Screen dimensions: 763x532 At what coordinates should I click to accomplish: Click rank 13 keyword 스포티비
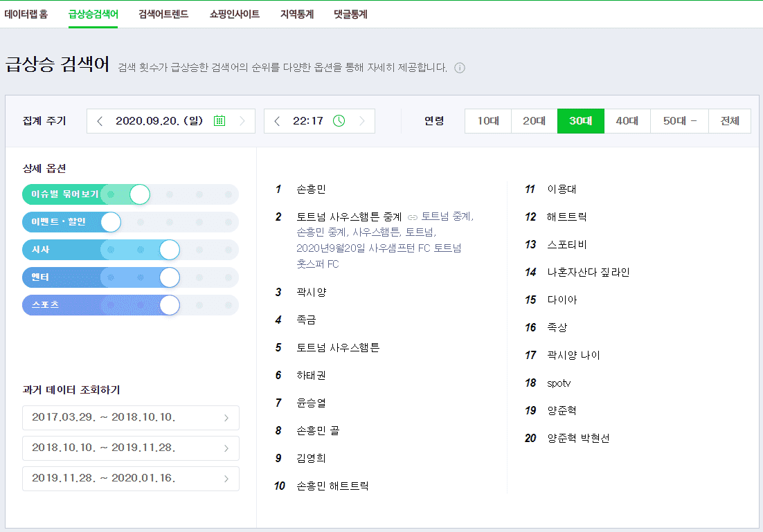pos(567,245)
